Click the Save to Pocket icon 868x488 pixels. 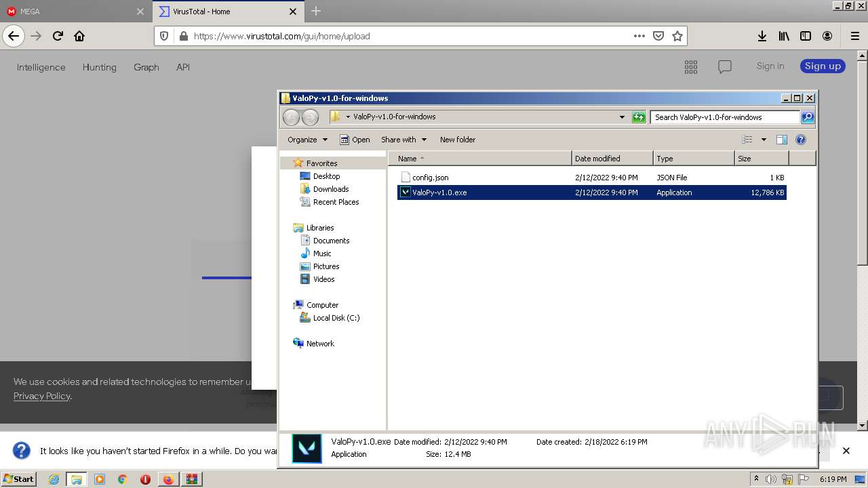[658, 36]
